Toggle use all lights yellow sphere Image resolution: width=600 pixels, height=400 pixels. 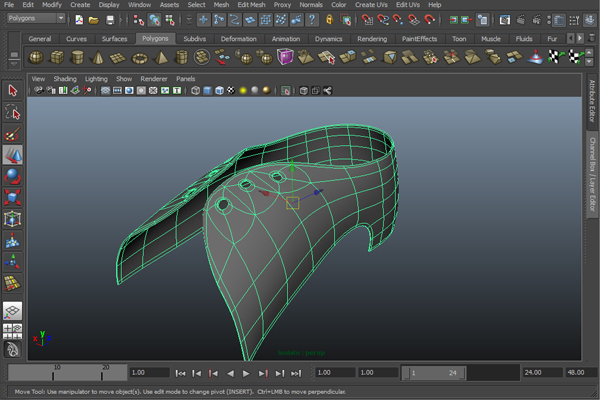pos(243,91)
